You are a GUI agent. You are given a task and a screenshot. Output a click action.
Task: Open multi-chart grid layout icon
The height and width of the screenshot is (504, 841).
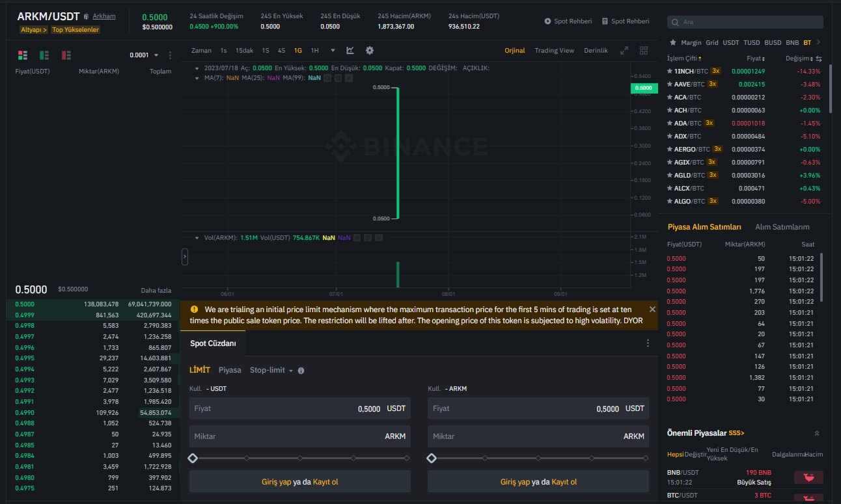tap(644, 51)
